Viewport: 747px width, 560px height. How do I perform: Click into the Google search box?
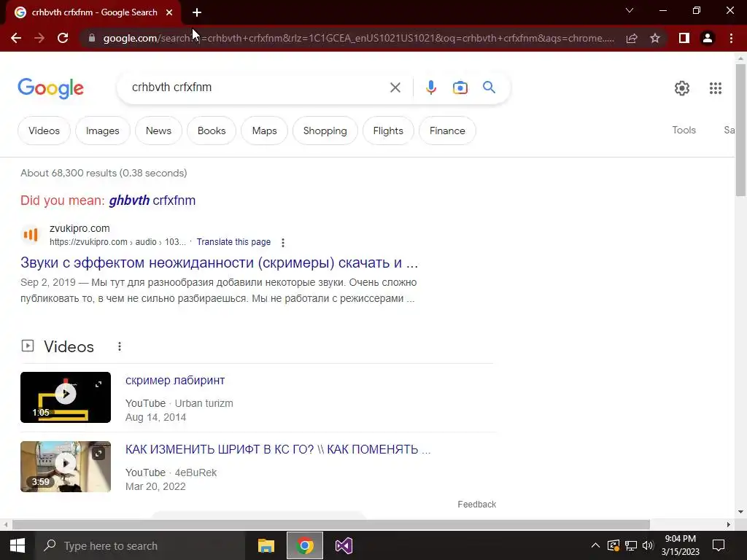[258, 87]
